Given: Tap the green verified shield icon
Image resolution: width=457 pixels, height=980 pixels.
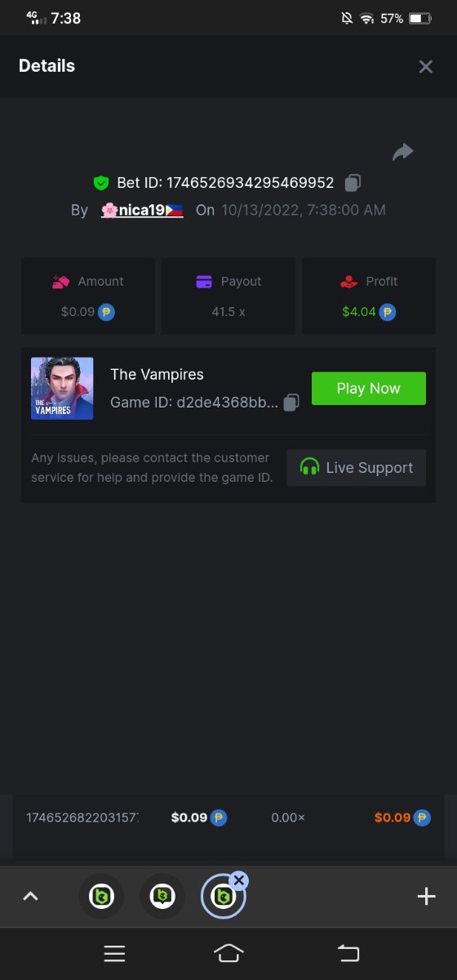Looking at the screenshot, I should (101, 183).
